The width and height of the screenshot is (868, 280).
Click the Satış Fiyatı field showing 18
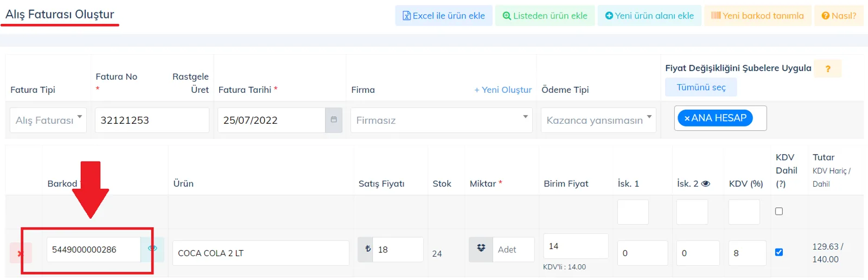[x=398, y=250]
